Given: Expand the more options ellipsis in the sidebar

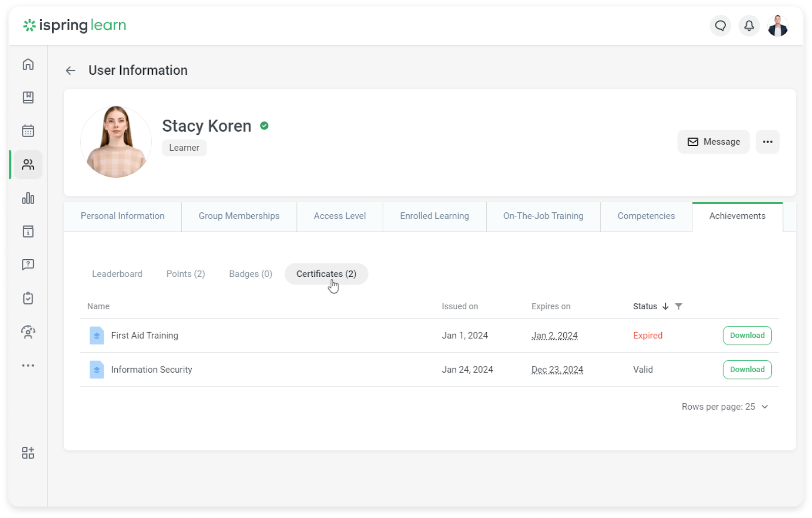Looking at the screenshot, I should point(28,365).
